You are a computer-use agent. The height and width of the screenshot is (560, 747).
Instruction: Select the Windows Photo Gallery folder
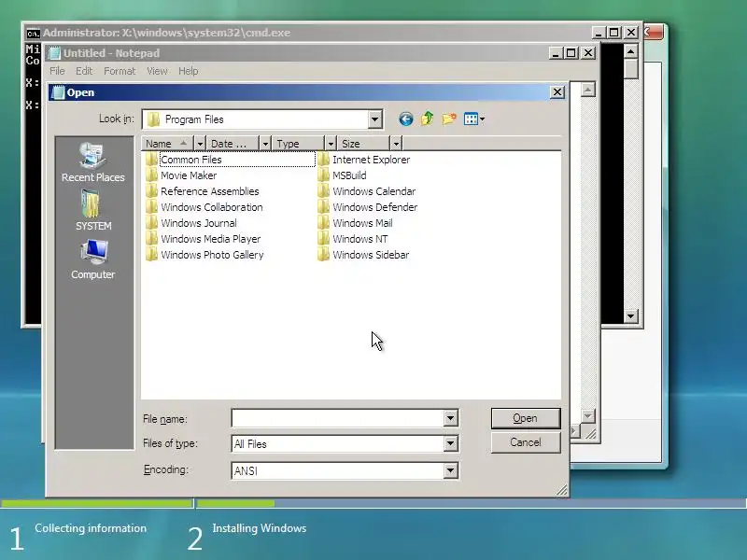coord(204,255)
